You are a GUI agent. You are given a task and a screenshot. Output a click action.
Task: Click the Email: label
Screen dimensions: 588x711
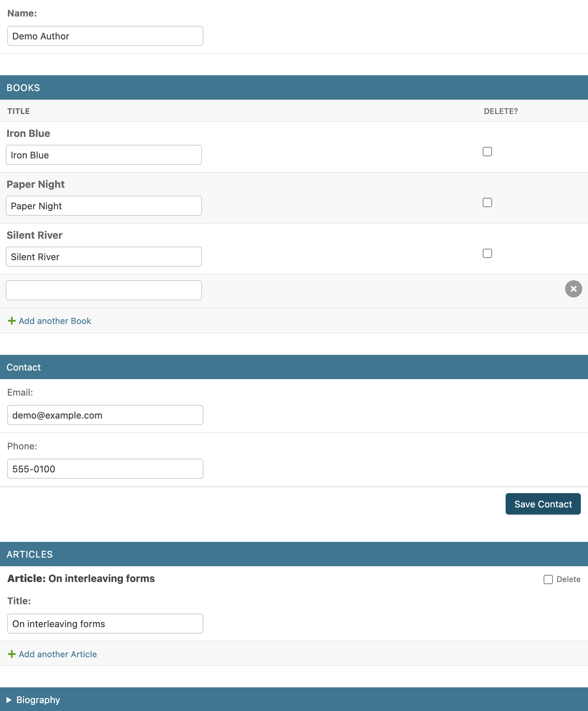pyautogui.click(x=20, y=392)
